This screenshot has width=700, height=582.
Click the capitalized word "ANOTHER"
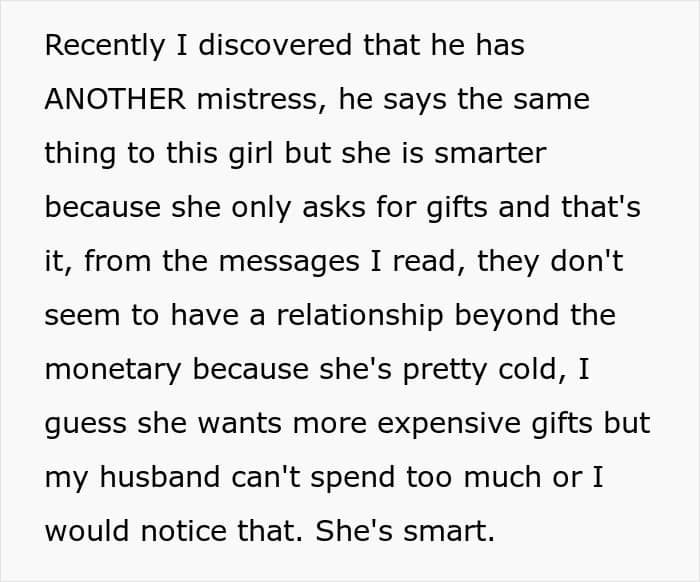[x=115, y=99]
